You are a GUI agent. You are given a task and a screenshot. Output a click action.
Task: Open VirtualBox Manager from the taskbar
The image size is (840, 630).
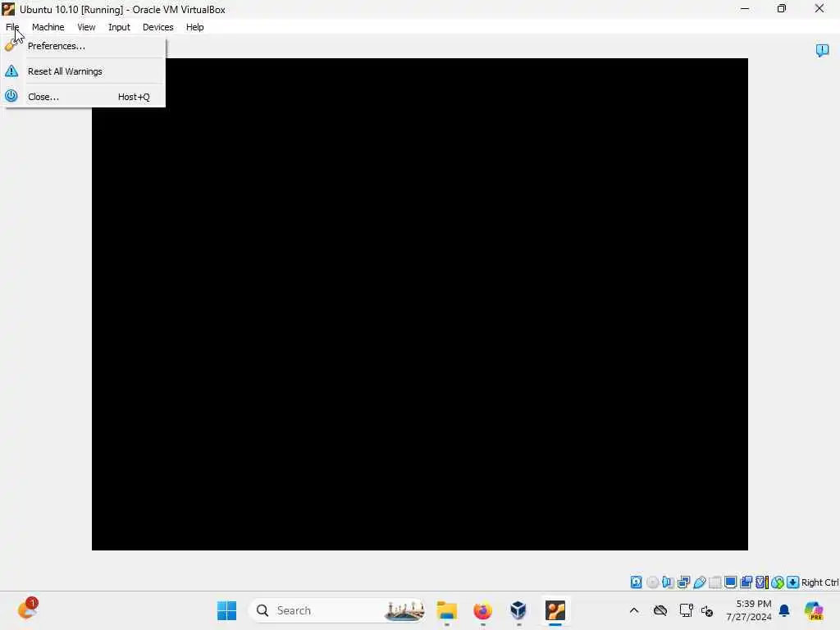(x=518, y=610)
